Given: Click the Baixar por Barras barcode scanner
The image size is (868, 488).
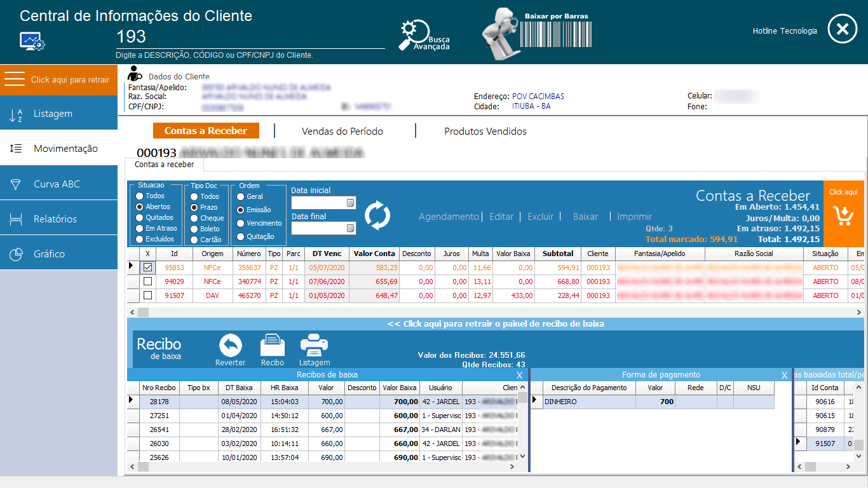Looking at the screenshot, I should click(x=537, y=33).
